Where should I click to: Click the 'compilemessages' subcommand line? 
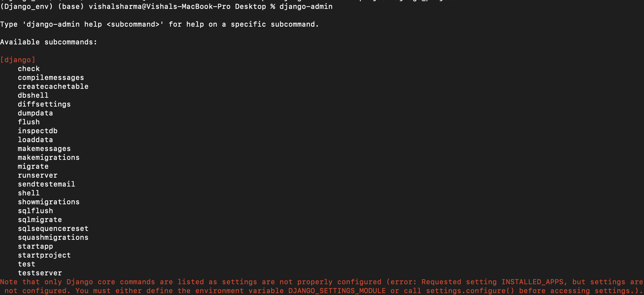click(51, 78)
